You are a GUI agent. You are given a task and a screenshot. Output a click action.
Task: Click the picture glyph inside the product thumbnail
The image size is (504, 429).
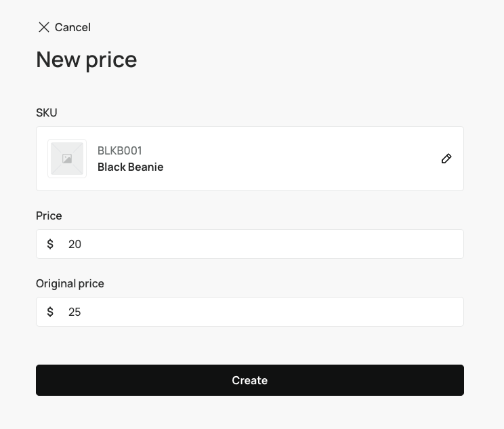pos(67,159)
